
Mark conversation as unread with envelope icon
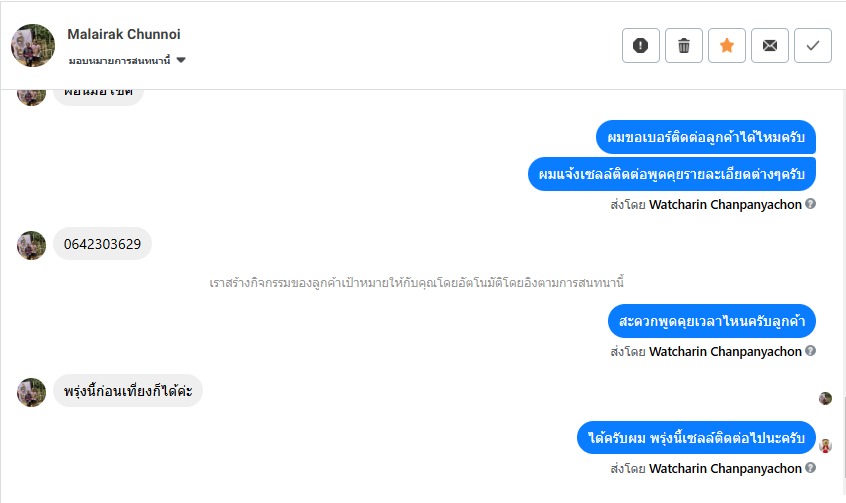pos(769,45)
